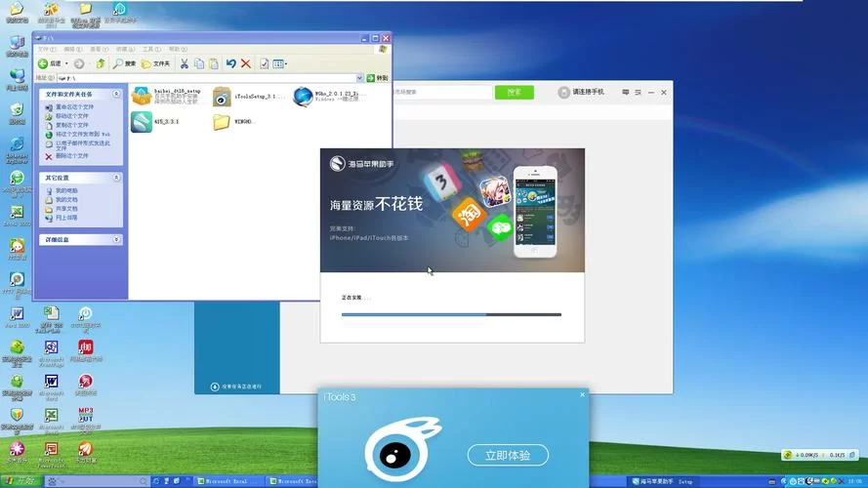Collapse the 文件和文件夹任务 panel
This screenshot has height=488, width=868.
tap(117, 95)
